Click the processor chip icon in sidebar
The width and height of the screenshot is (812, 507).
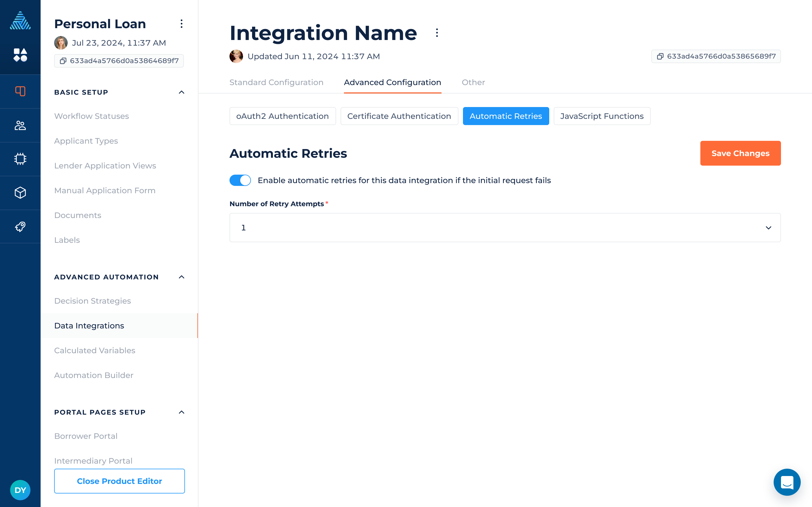coord(20,159)
